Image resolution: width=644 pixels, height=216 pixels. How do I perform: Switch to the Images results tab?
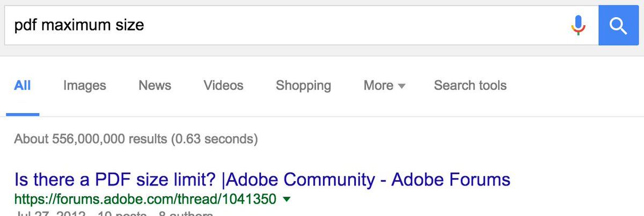pos(84,85)
